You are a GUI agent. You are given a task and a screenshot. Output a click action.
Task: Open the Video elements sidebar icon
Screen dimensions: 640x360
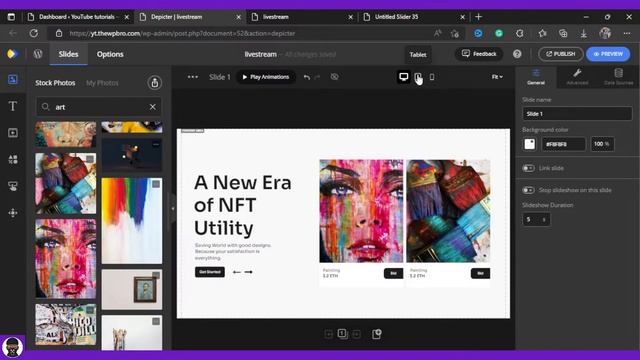13,133
